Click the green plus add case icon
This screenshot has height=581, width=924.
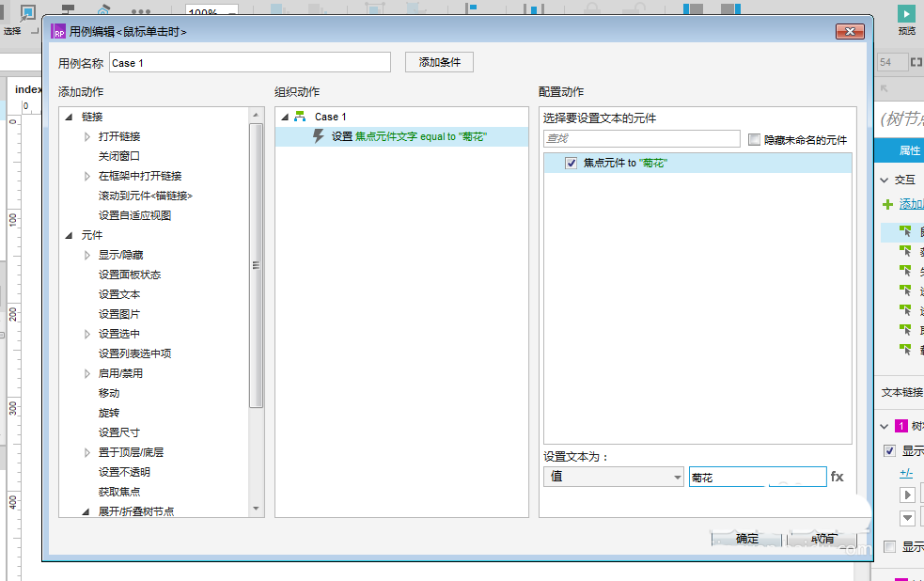pos(887,204)
